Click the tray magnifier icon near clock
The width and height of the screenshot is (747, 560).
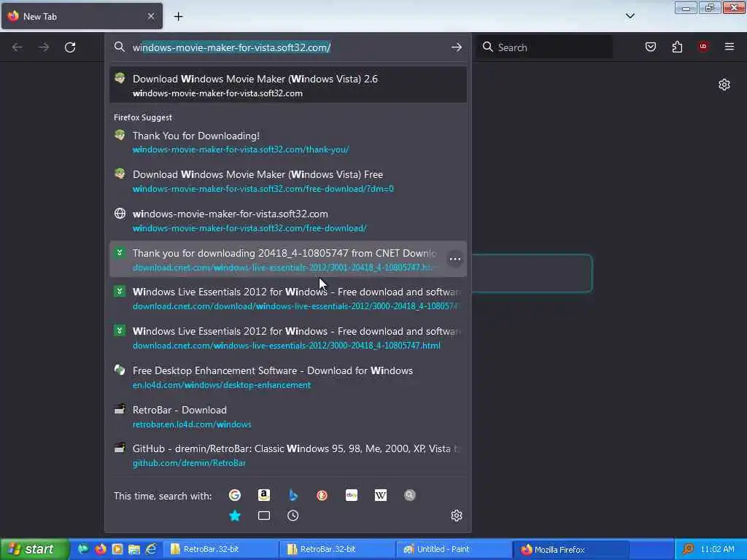[x=687, y=549]
